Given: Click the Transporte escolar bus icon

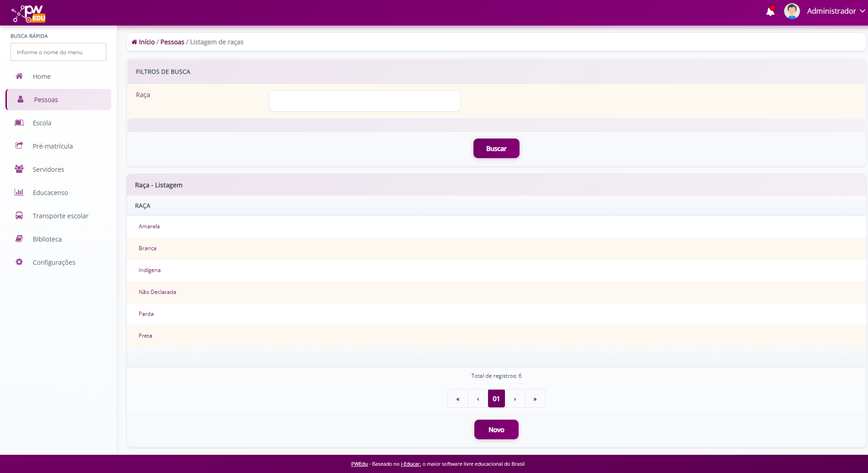Looking at the screenshot, I should [x=19, y=216].
